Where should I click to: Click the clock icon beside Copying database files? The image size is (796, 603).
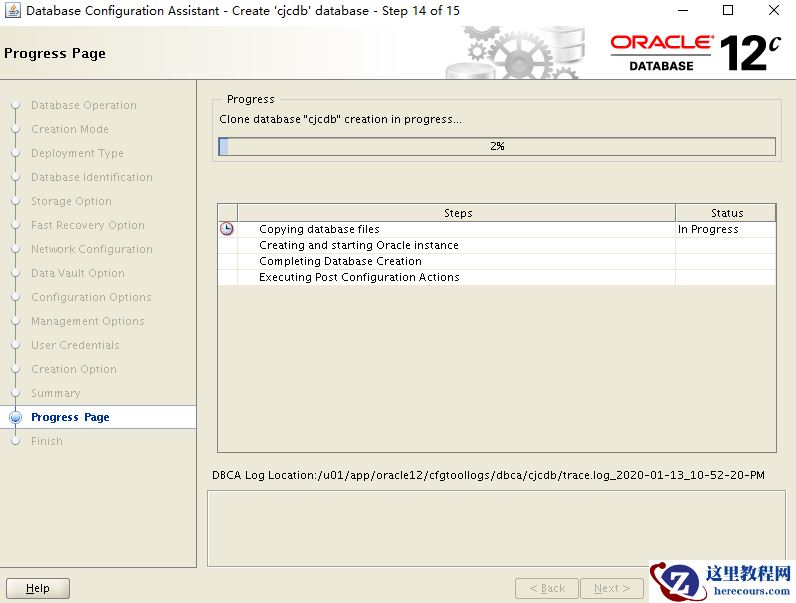point(226,229)
